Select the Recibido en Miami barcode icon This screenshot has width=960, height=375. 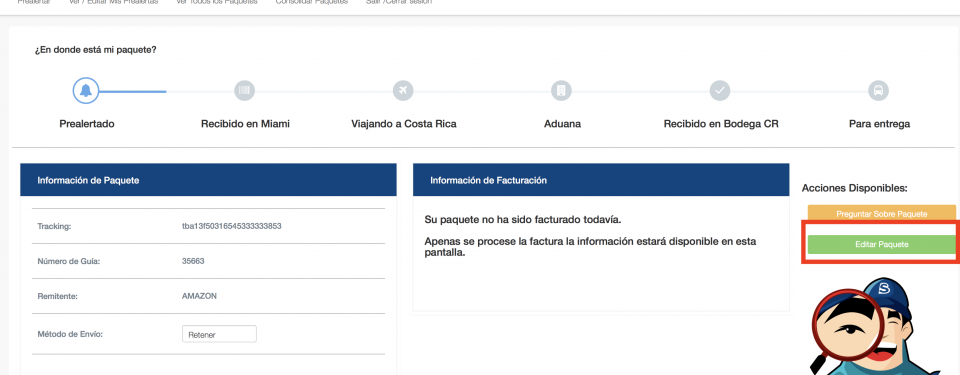tap(245, 91)
